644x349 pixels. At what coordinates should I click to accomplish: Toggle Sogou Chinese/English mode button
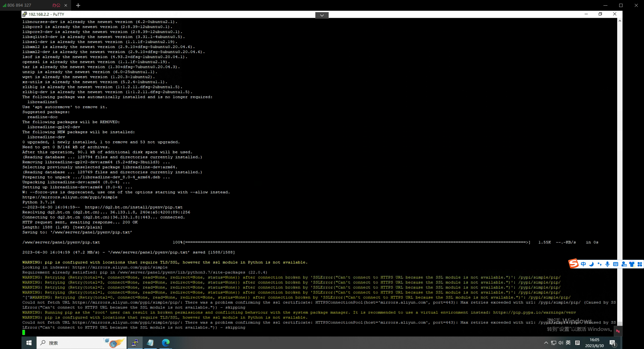(583, 264)
